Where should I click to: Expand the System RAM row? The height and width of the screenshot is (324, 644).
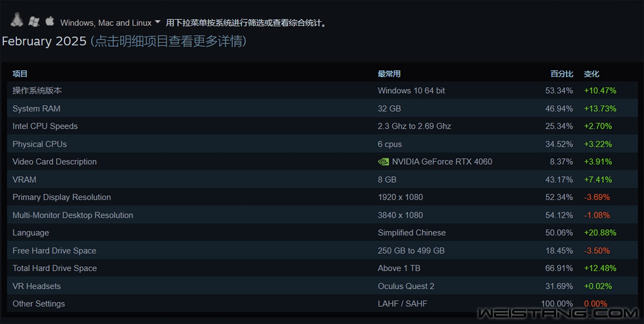click(322, 108)
